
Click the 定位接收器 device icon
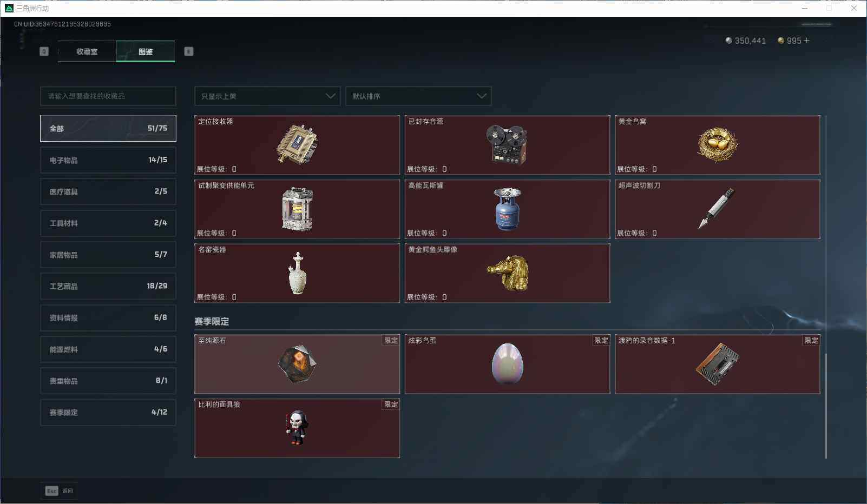pos(297,144)
